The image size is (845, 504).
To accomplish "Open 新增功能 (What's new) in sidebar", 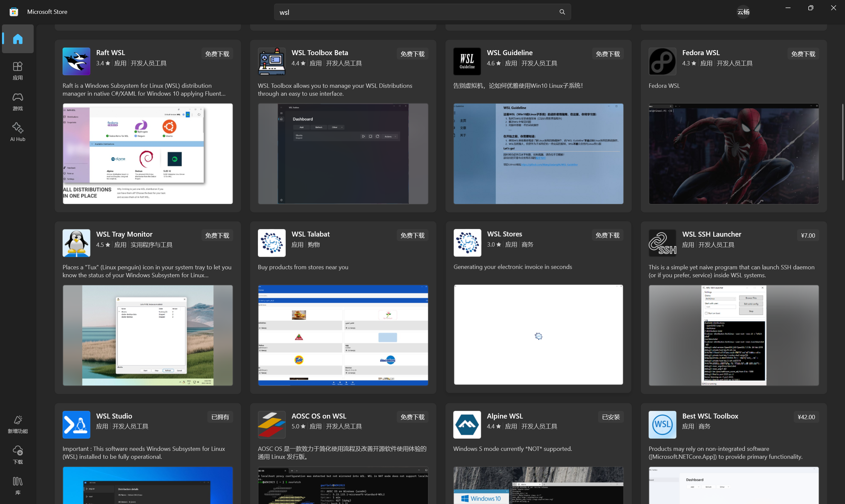I will pyautogui.click(x=18, y=424).
